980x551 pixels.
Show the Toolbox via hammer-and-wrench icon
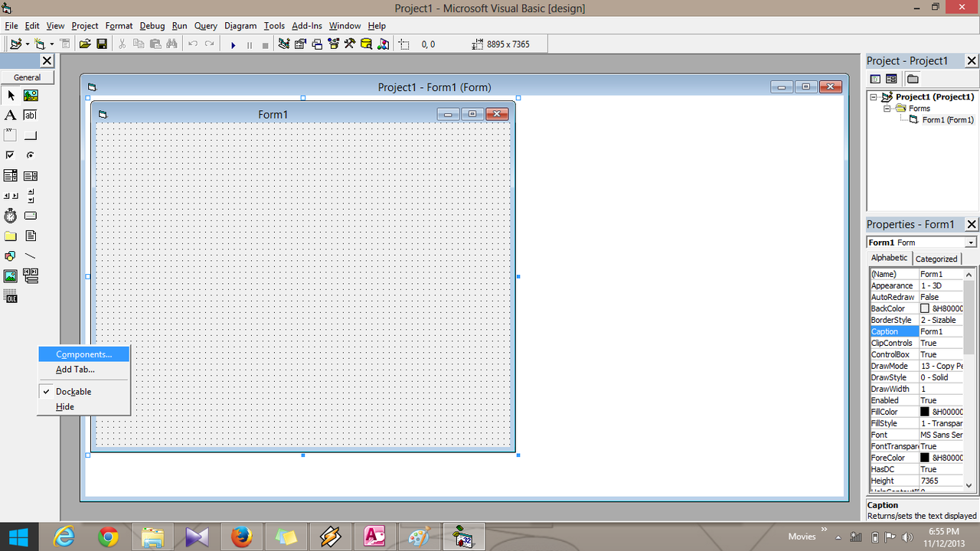(349, 44)
